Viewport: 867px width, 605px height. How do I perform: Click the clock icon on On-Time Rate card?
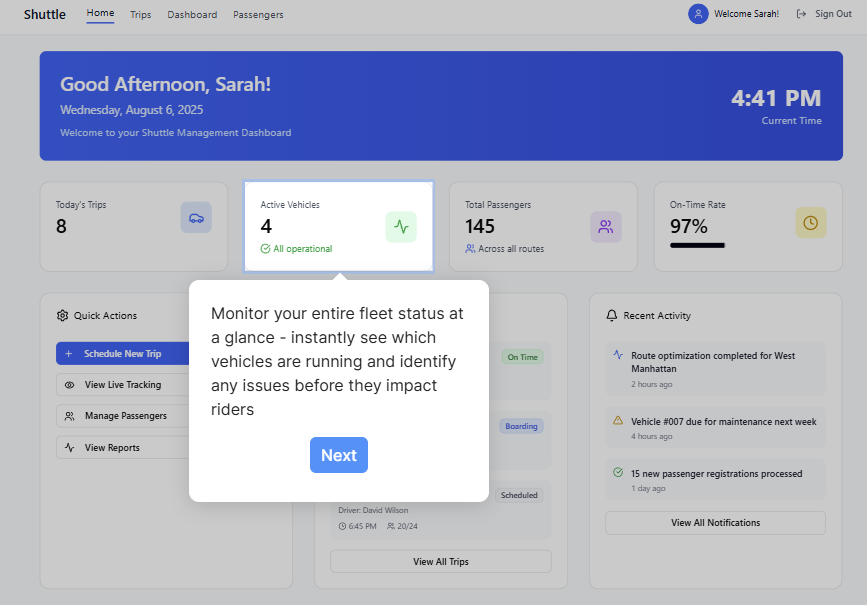pyautogui.click(x=811, y=222)
